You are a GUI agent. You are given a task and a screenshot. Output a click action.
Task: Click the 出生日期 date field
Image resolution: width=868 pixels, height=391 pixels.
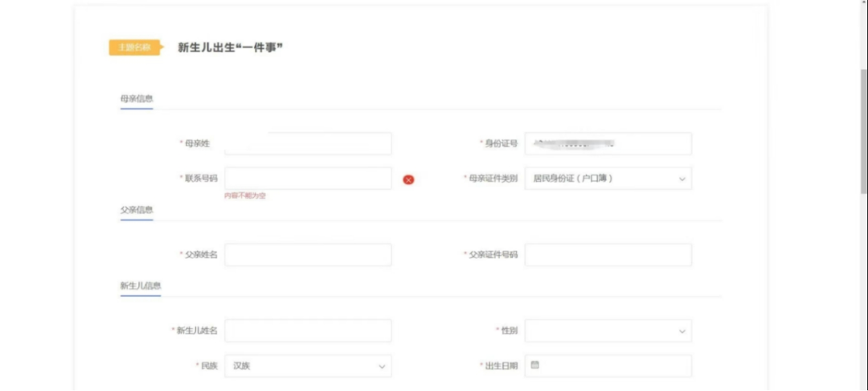(608, 366)
